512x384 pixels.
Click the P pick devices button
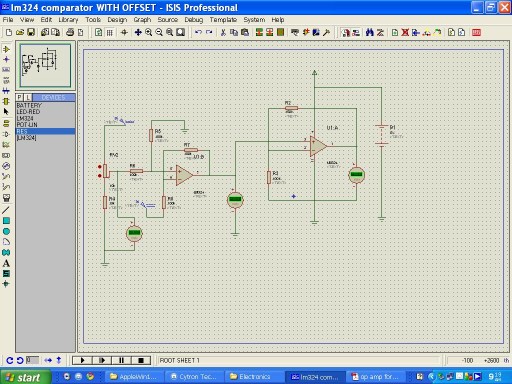pyautogui.click(x=19, y=97)
